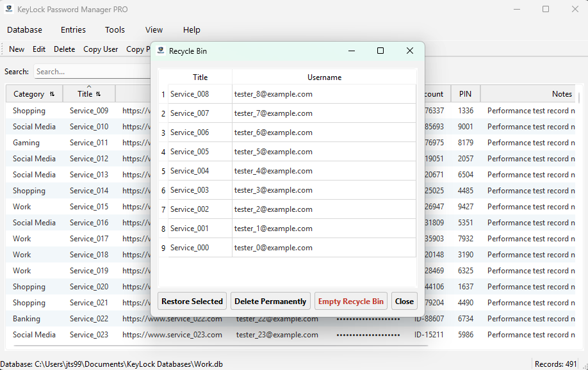Click the KeyLock app icon in title bar
Image resolution: width=588 pixels, height=370 pixels.
coord(9,9)
